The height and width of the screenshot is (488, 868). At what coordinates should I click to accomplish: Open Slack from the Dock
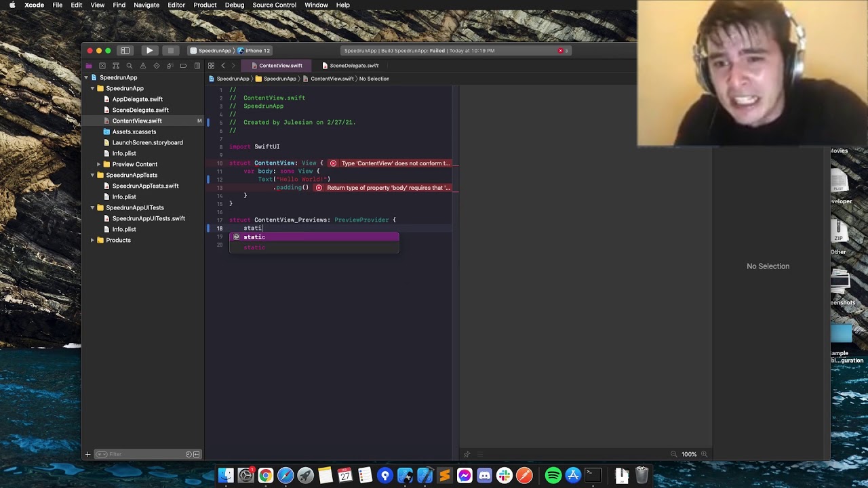tap(504, 475)
